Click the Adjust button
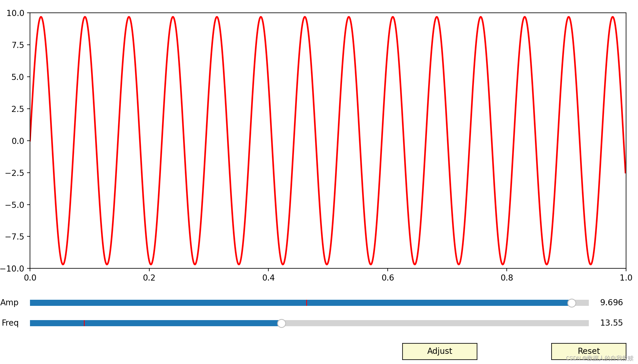 (x=439, y=351)
